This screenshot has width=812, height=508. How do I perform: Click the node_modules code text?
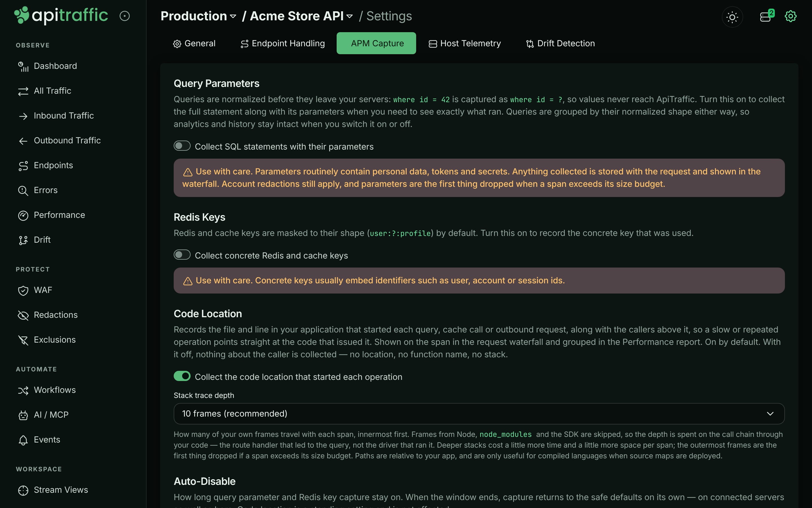505,434
